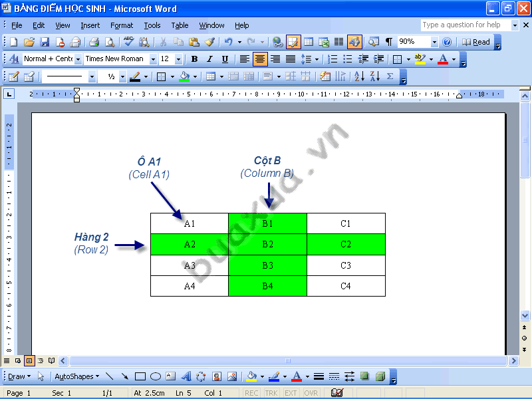532x399 pixels.
Task: Click the Cut scissors icon
Action: [x=163, y=42]
